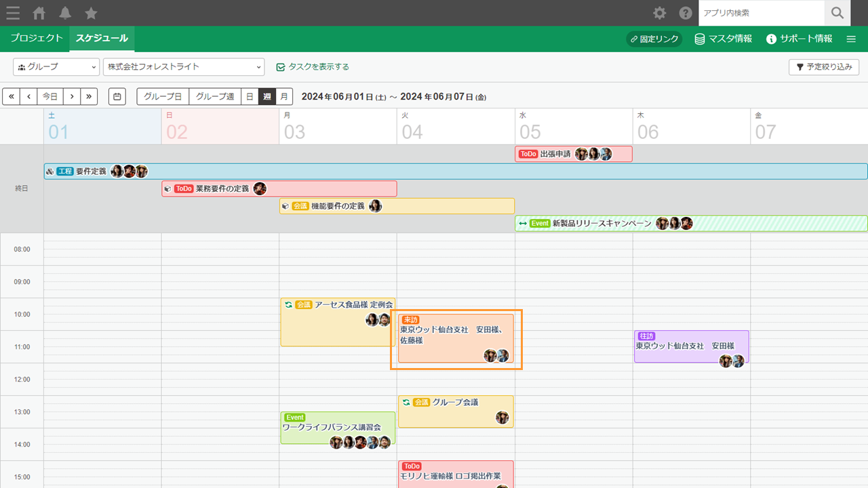The width and height of the screenshot is (868, 488).
Task: Click the search magnifier button
Action: click(837, 13)
